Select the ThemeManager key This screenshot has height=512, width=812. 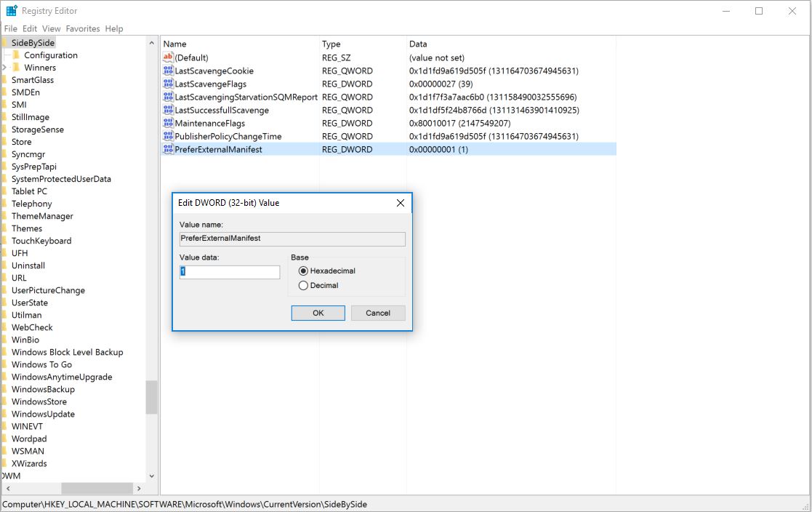[42, 216]
